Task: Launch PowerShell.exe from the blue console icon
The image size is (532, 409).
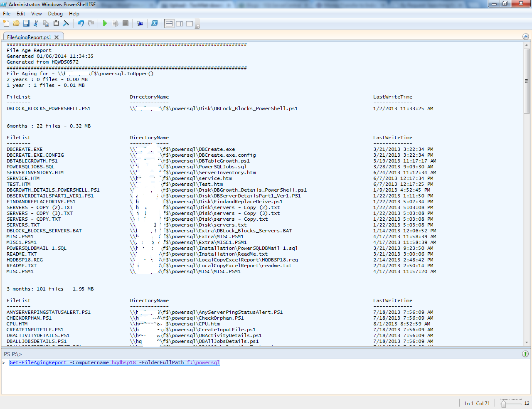Action: (155, 23)
